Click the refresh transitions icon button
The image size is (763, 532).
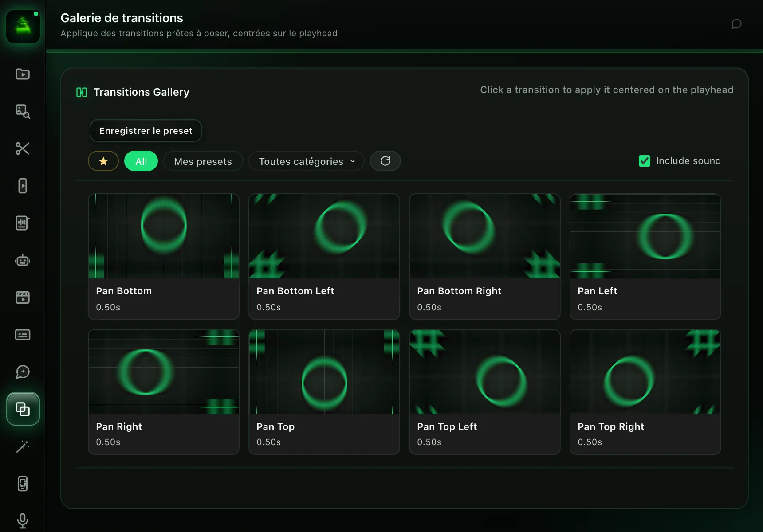click(x=385, y=161)
